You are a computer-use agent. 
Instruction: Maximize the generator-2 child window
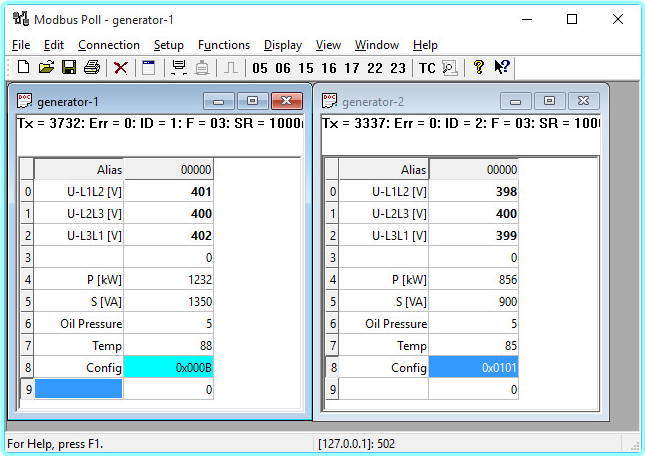pos(549,101)
